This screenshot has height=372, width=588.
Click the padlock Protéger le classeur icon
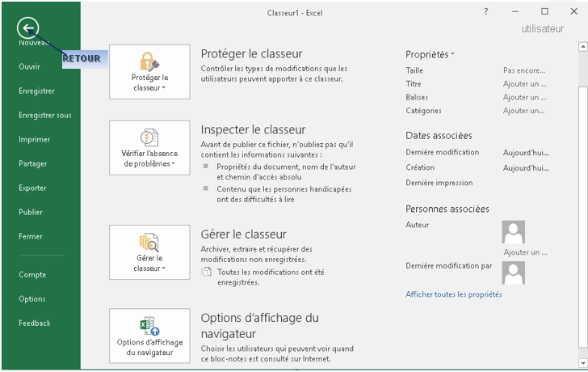[x=149, y=61]
